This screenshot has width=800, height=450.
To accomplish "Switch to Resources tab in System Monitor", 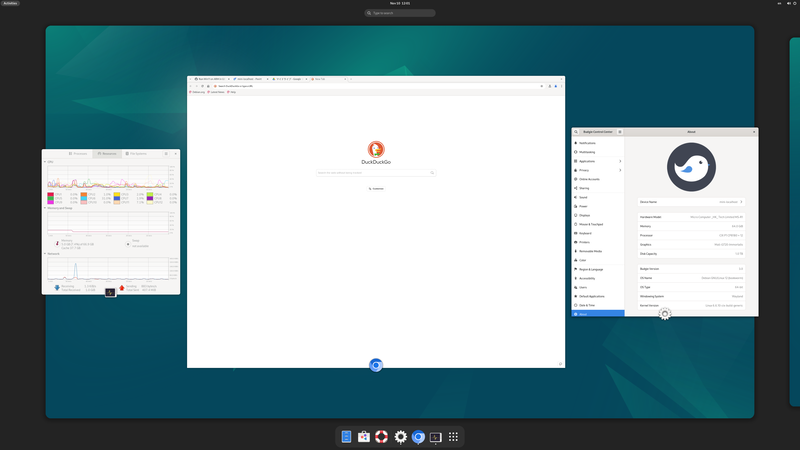I will [x=107, y=154].
